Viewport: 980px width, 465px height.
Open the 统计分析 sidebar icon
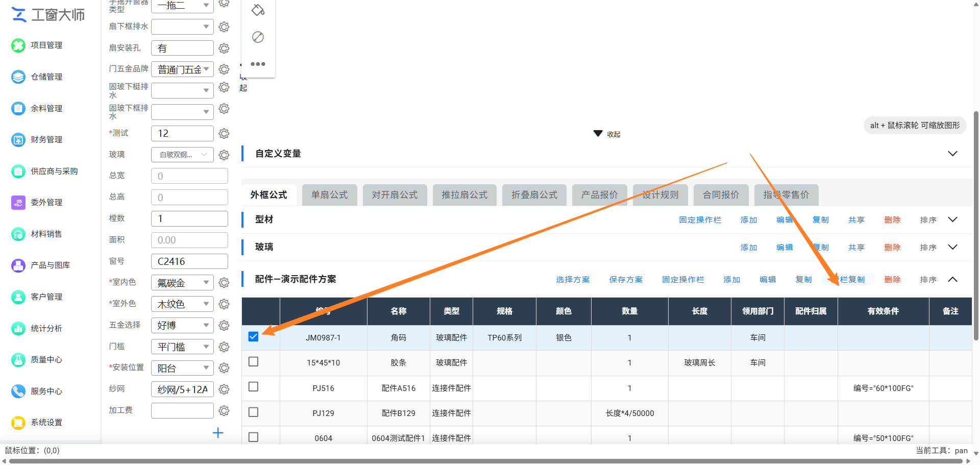(x=18, y=329)
